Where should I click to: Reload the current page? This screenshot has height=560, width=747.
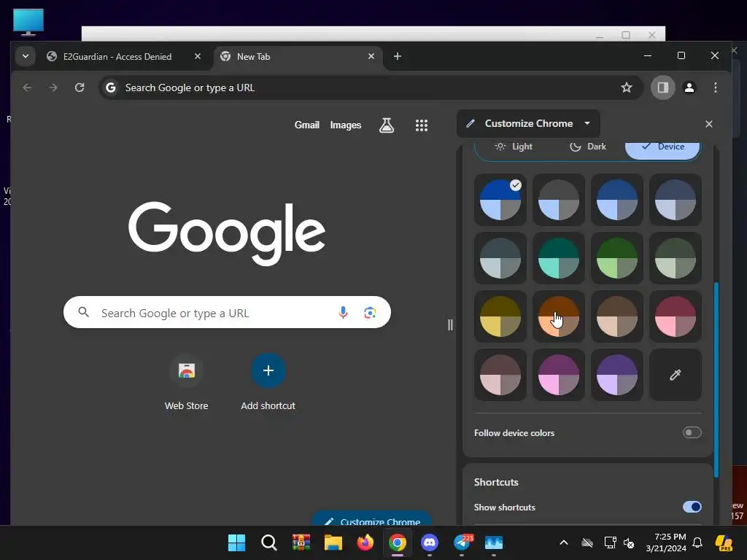pos(80,87)
